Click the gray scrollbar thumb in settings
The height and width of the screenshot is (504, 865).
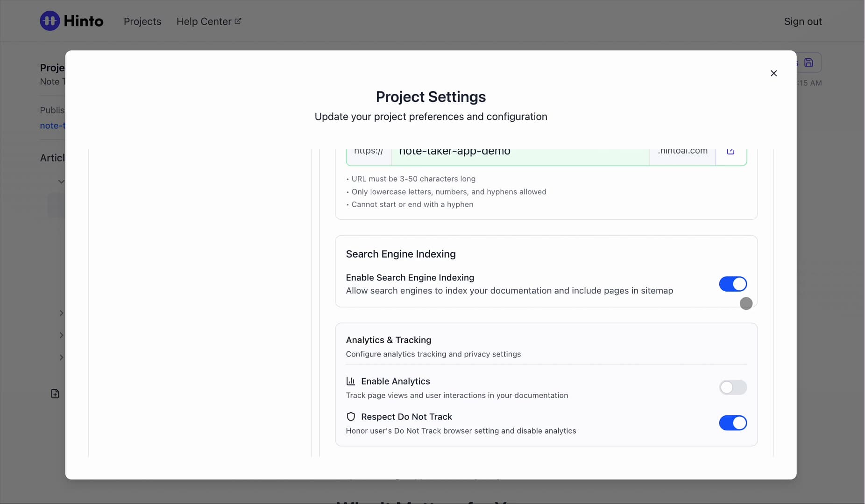click(x=746, y=304)
